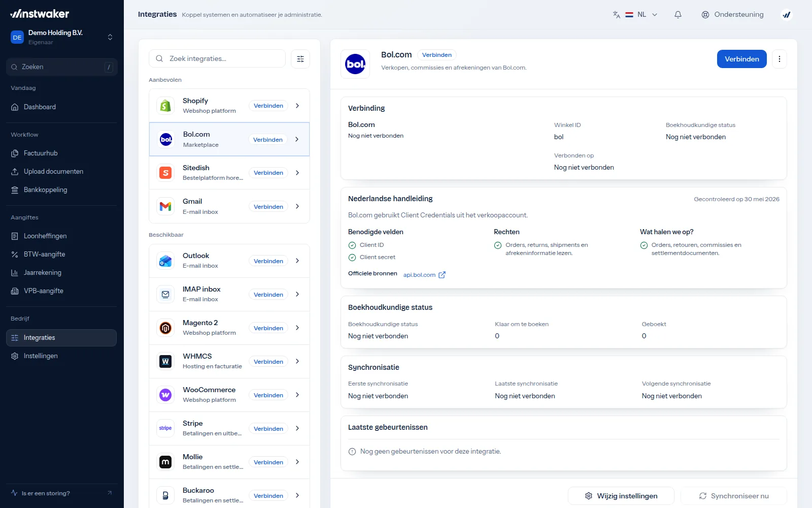Expand the WooCommerce row chevron
This screenshot has height=508, width=812.
[297, 395]
